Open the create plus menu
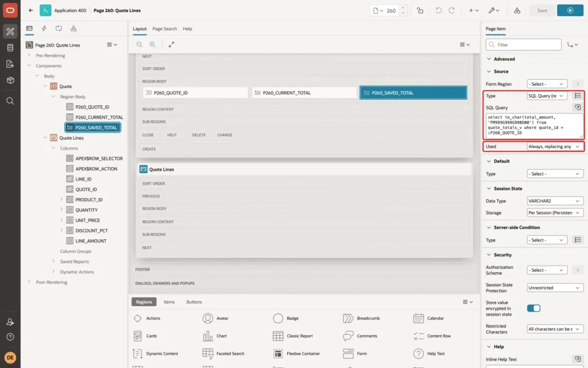The width and height of the screenshot is (588, 368). coord(473,10)
